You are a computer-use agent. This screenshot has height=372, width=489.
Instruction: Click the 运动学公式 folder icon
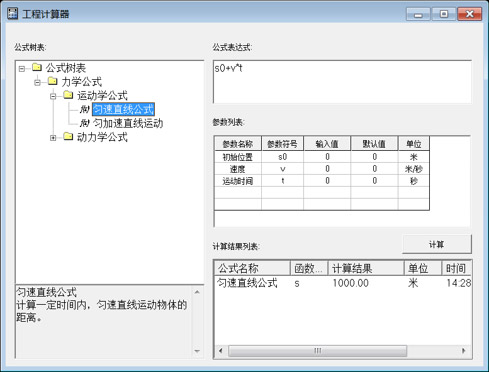(68, 95)
